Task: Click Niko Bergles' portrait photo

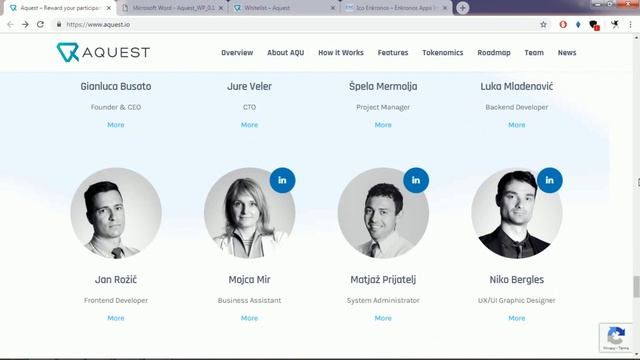Action: point(517,213)
